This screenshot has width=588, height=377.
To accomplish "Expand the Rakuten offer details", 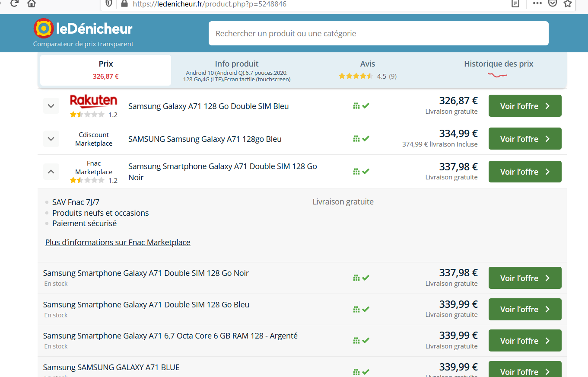I will [x=51, y=106].
